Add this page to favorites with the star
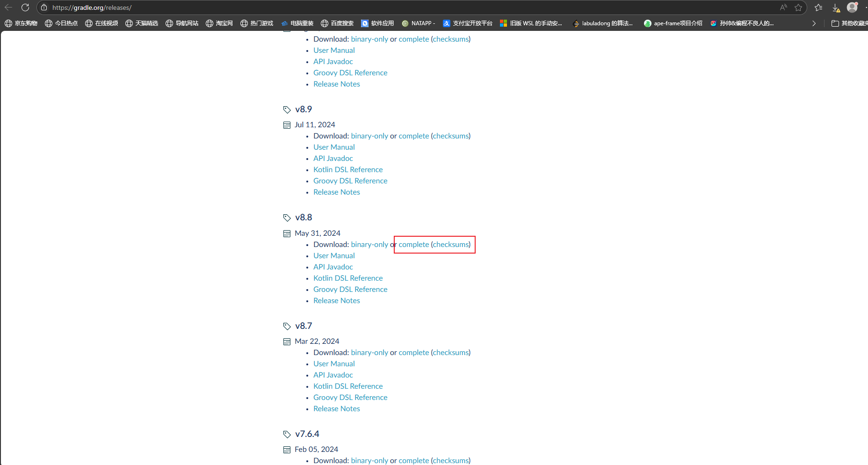 tap(799, 7)
